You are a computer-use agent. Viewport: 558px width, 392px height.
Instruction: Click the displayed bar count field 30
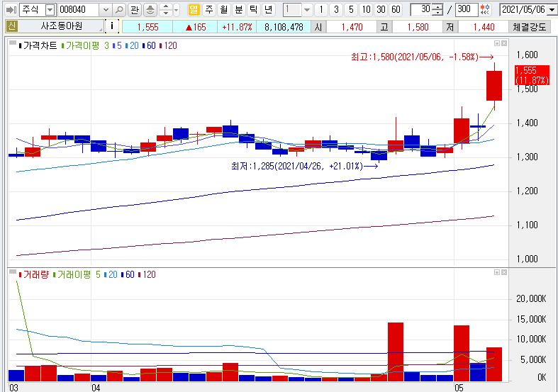(421, 10)
